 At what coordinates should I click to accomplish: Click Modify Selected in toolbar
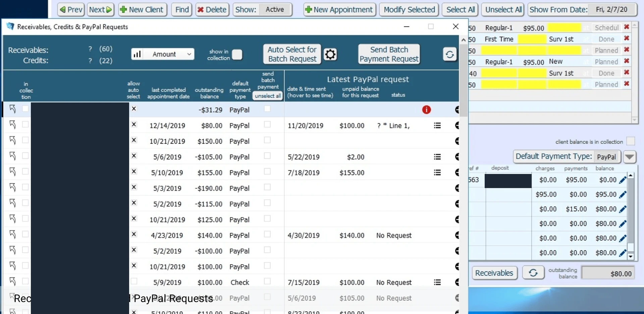409,9
